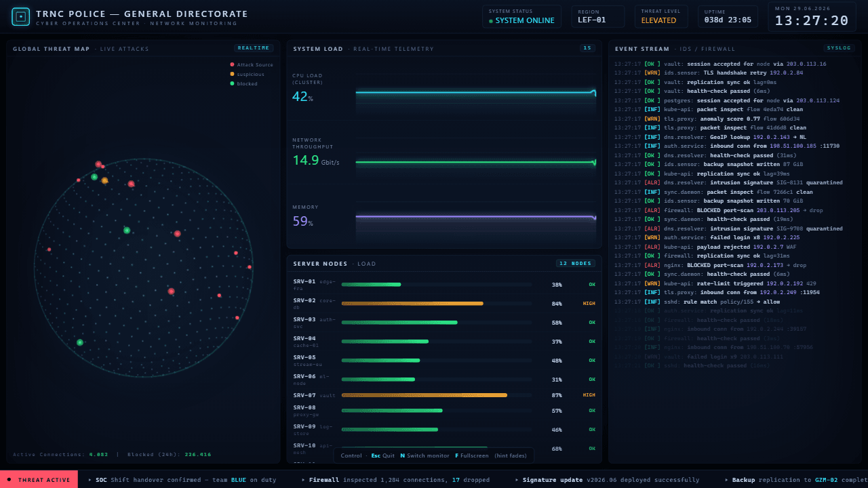Click the SRV-05 stream-eu load bar
The image size is (868, 488).
click(437, 361)
